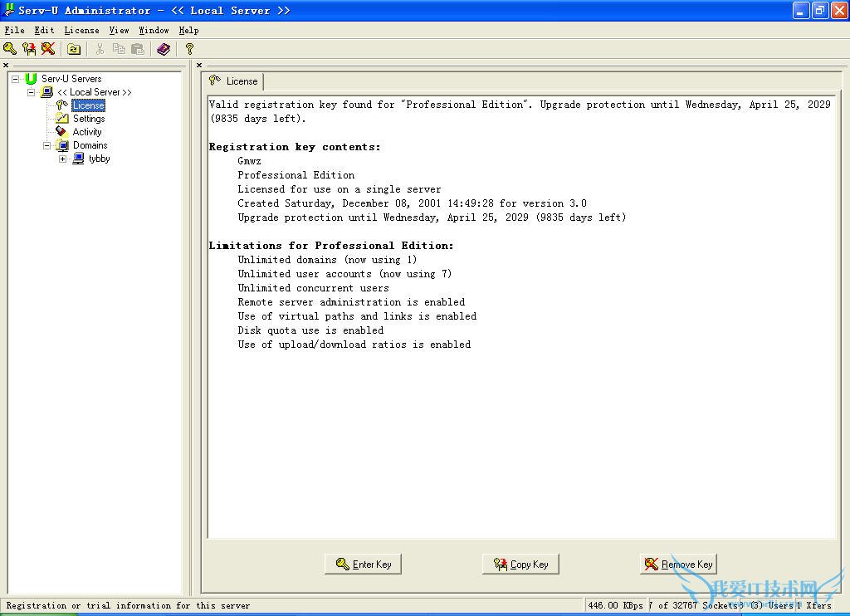Close the left tree panel
Screen dimensions: 850x616
pyautogui.click(x=6, y=65)
